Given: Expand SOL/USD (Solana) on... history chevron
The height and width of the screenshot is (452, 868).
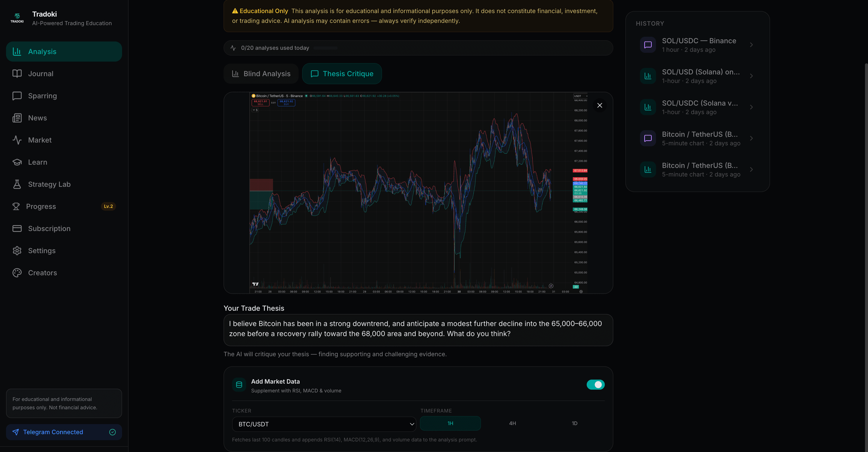Looking at the screenshot, I should click(751, 76).
